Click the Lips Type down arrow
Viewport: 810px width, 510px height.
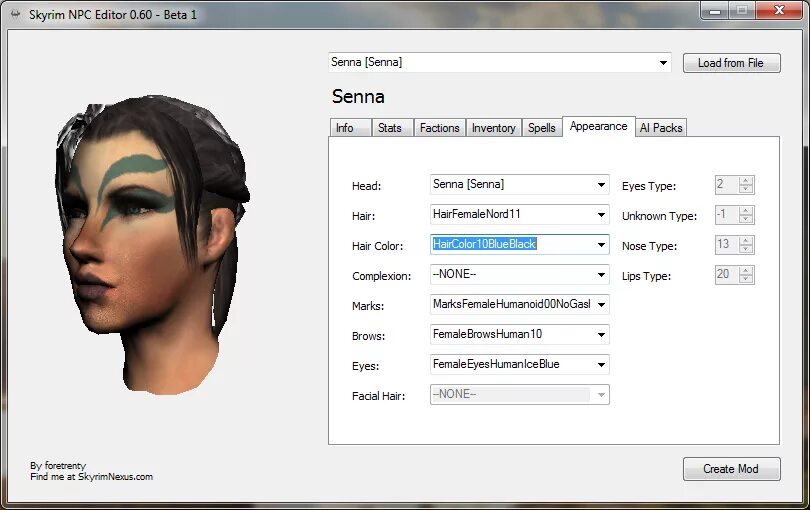pos(745,279)
